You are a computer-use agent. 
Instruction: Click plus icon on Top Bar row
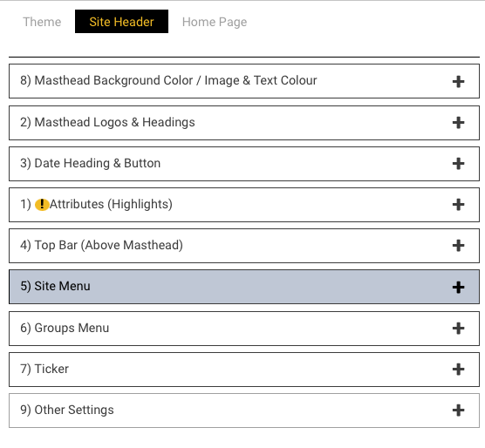click(458, 246)
